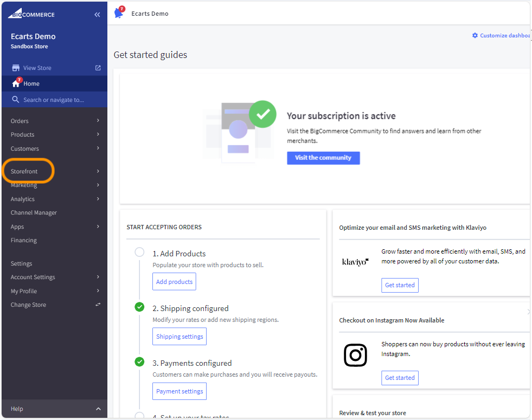The height and width of the screenshot is (420, 532).
Task: Click the View Store storefront icon
Action: [16, 68]
